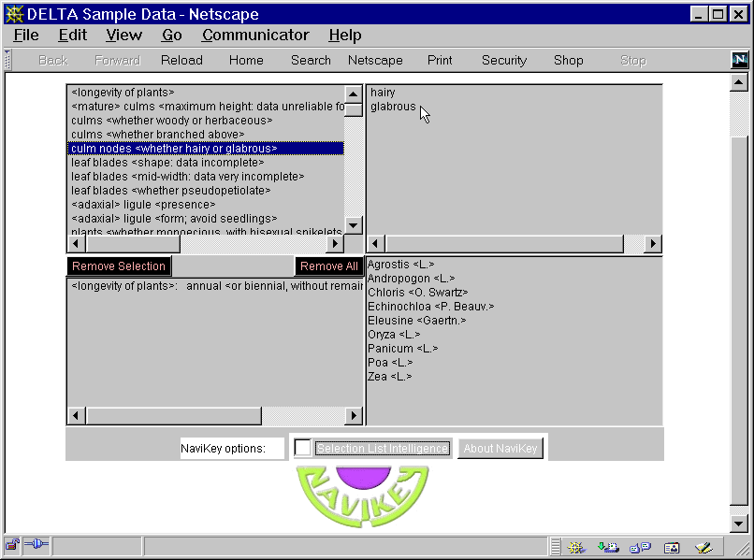Viewport: 754px width, 560px height.
Task: Click the Home toolbar button
Action: coord(246,60)
